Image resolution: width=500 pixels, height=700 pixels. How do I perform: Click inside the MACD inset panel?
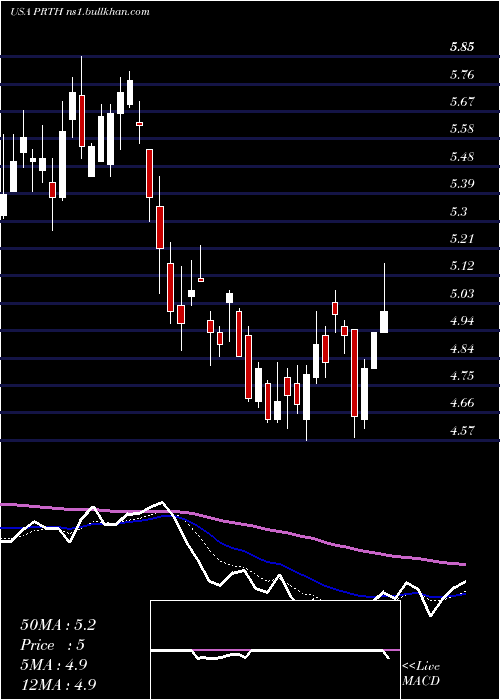tap(275, 650)
